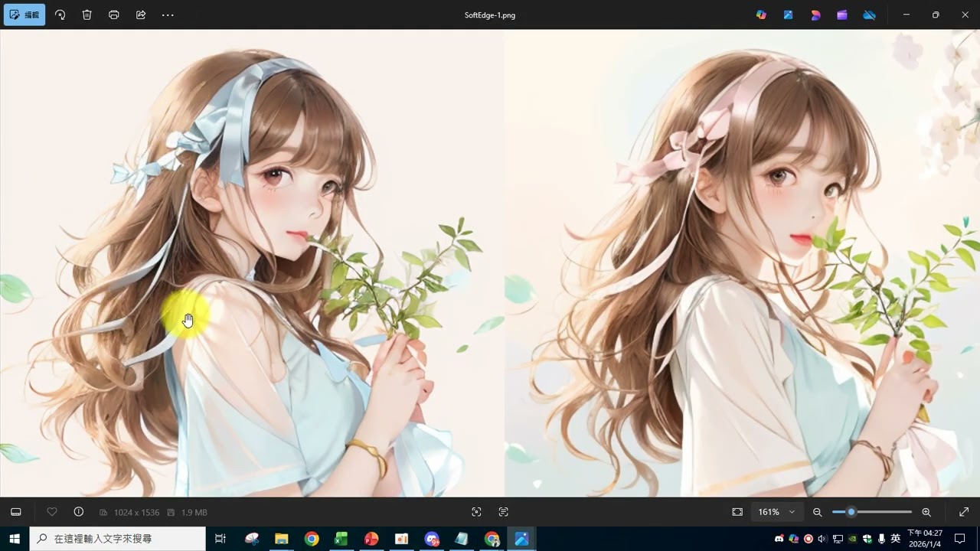Open the share icon in toolbar

pyautogui.click(x=141, y=15)
